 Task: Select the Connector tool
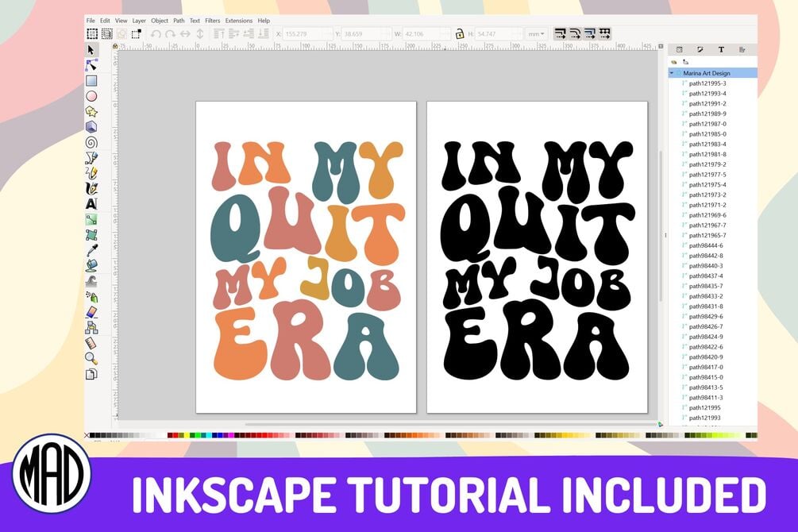(91, 327)
